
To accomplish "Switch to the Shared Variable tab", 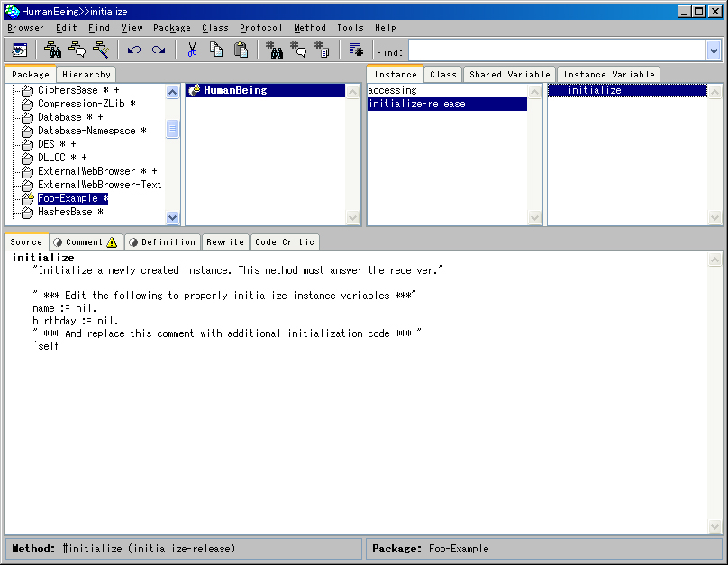I will click(x=509, y=74).
